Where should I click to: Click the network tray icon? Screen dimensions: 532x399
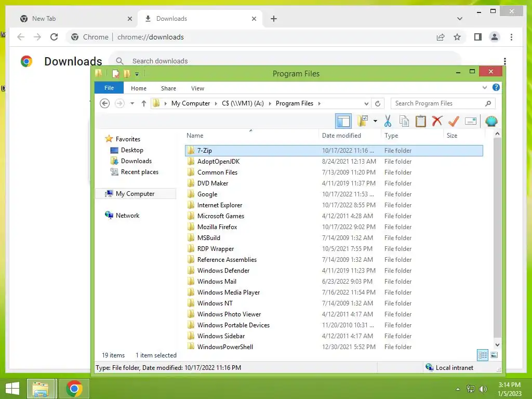471,389
